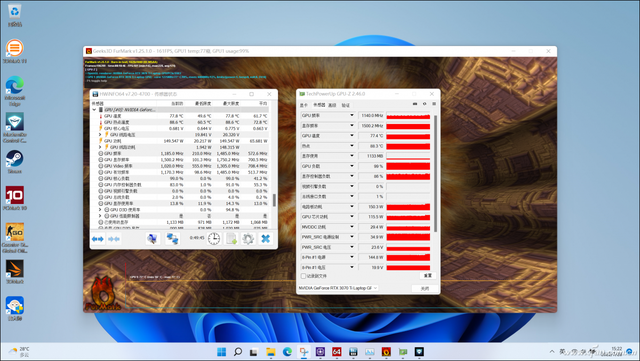This screenshot has width=640, height=361.
Task: Switch to the 显卡 tab in GPU-Z
Action: [304, 105]
